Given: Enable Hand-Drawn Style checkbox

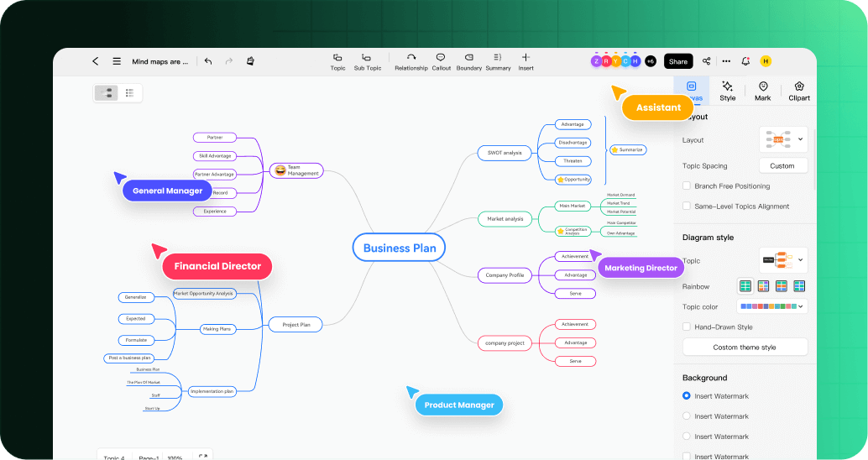Looking at the screenshot, I should pyautogui.click(x=687, y=327).
